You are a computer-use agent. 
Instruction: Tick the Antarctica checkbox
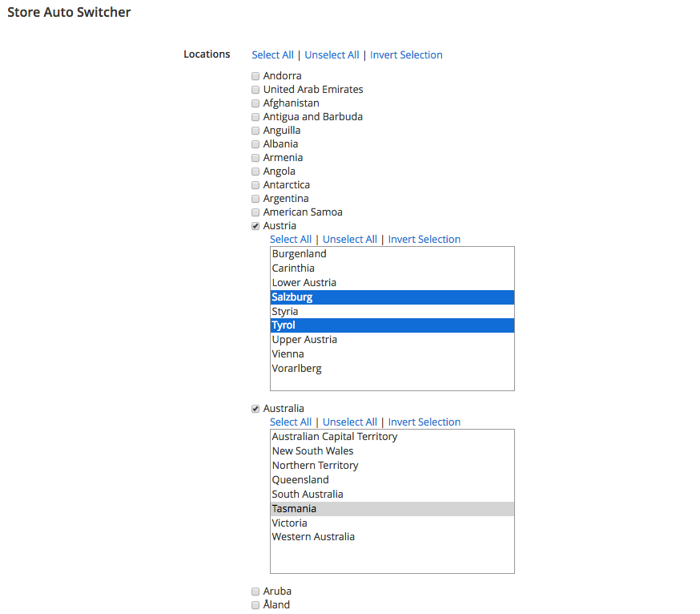pyautogui.click(x=255, y=185)
